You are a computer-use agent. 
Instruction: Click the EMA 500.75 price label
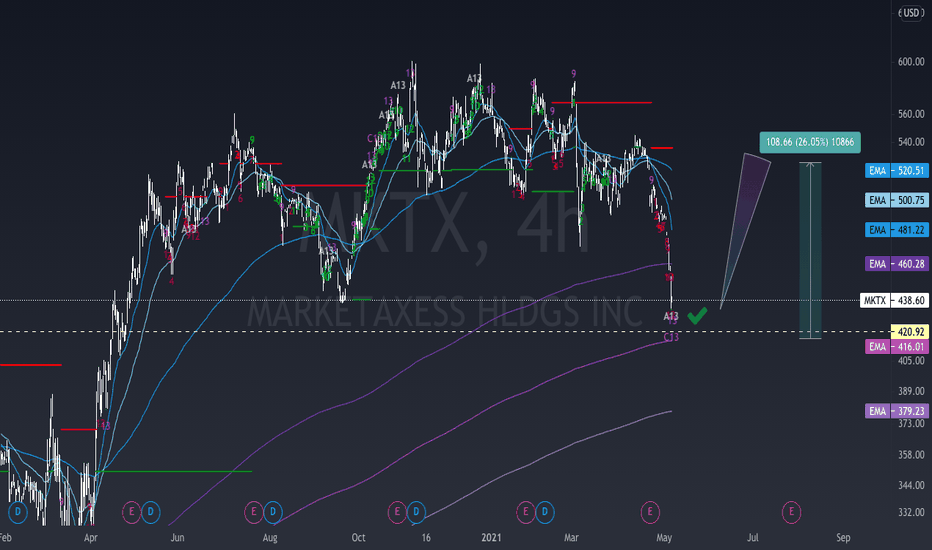pyautogui.click(x=896, y=200)
